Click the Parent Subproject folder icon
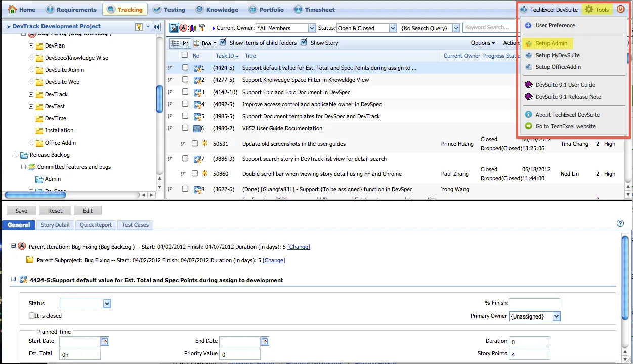 coord(30,260)
